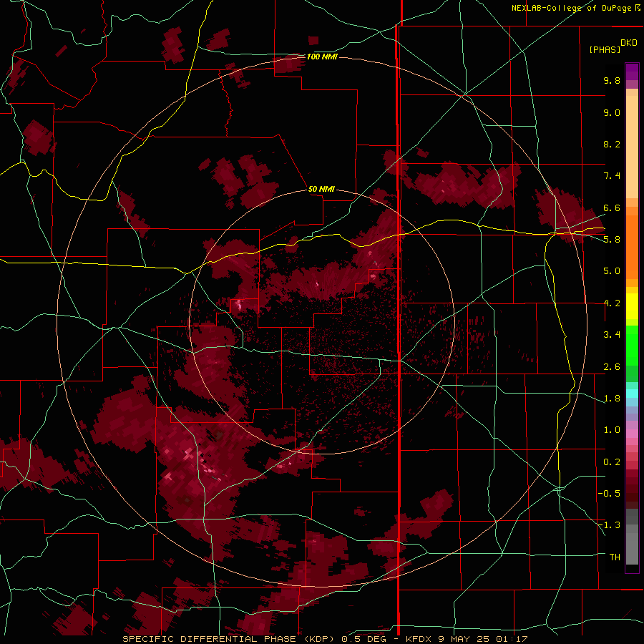Viewport: 644px width, 644px height.
Task: Click the 6.6 legend value
Action: pyautogui.click(x=612, y=208)
